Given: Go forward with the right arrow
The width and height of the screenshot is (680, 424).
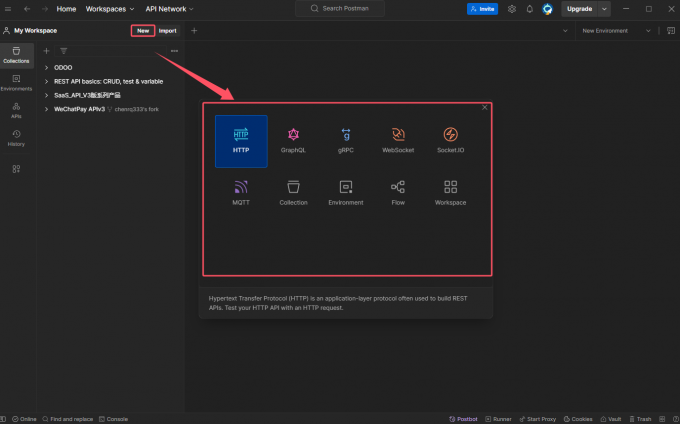Looking at the screenshot, I should pos(45,9).
